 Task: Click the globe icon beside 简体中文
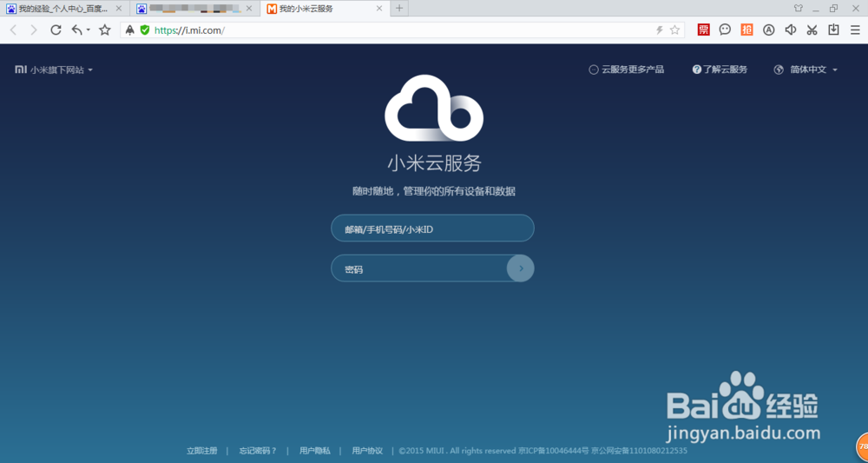click(779, 69)
